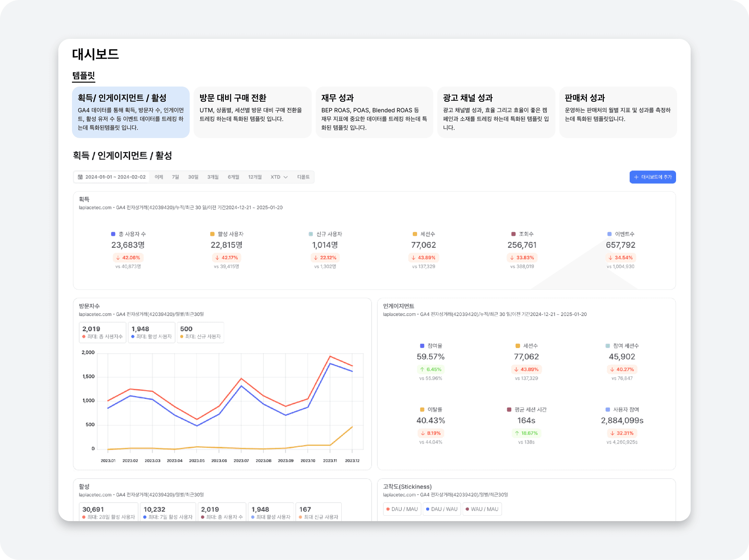The width and height of the screenshot is (749, 560).
Task: Click the 총 사용자 수 blue legend square
Action: click(113, 234)
